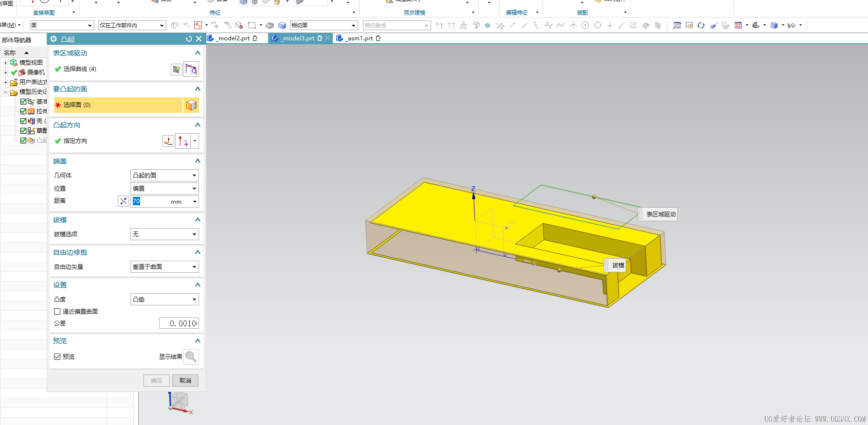Image resolution: width=868 pixels, height=425 pixels.
Task: Toggle the 壳 feature checkbox in navigator
Action: (x=23, y=121)
